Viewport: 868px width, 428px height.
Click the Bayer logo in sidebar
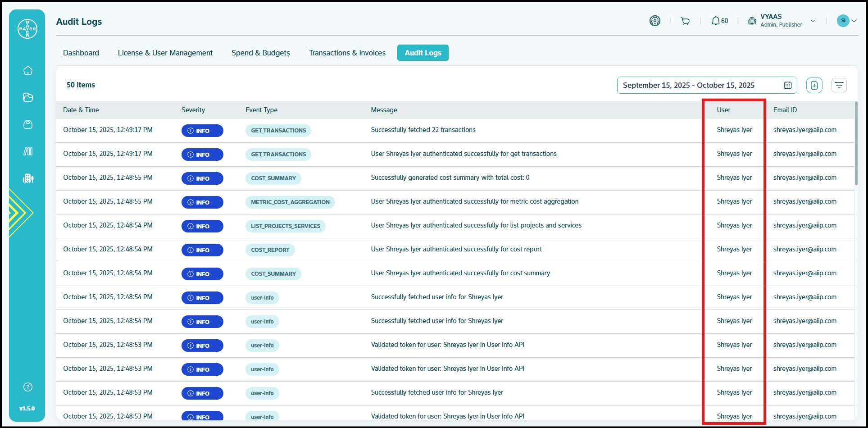[27, 29]
